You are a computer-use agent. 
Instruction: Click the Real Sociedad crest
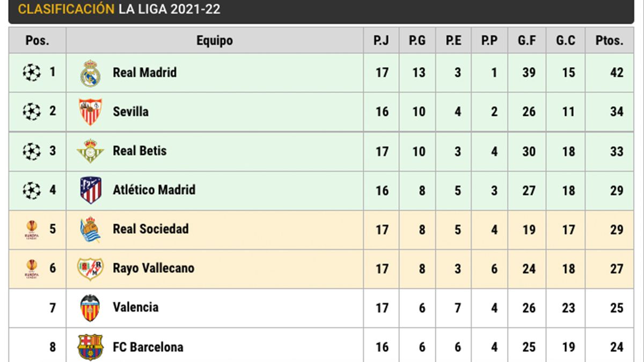(x=90, y=230)
